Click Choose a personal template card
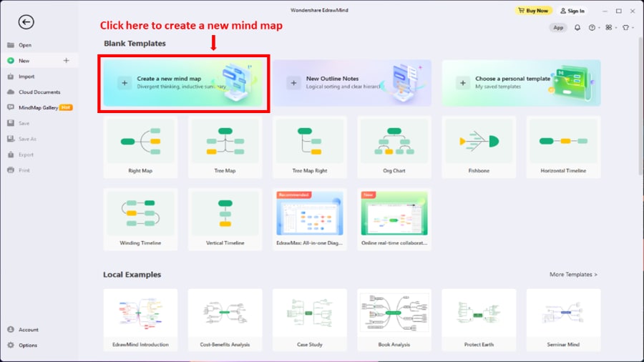This screenshot has height=362, width=644. tap(521, 83)
